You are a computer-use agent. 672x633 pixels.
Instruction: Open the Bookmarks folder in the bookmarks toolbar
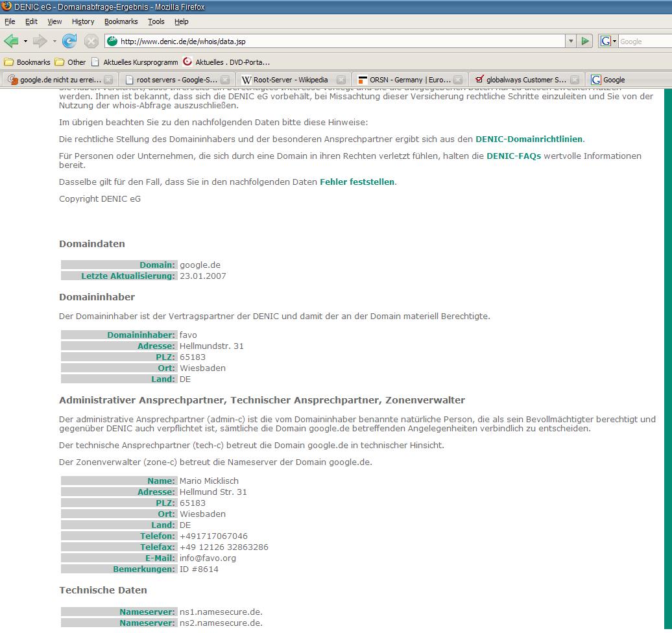point(27,62)
